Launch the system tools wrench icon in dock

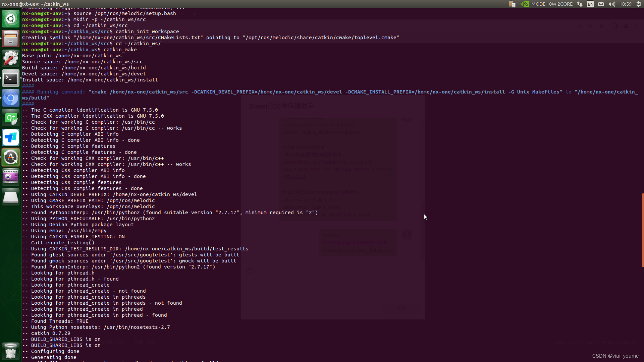(11, 58)
